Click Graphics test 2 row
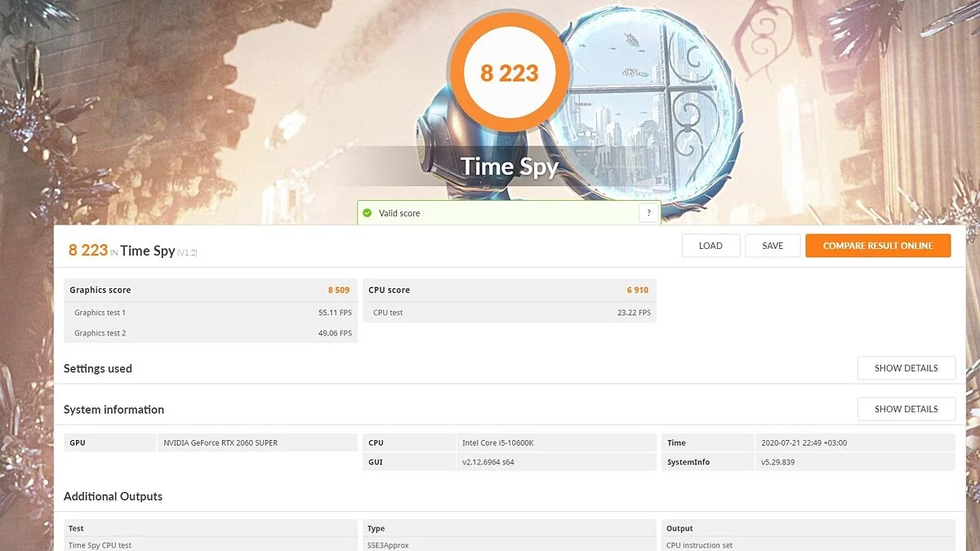This screenshot has width=980, height=551. (211, 333)
